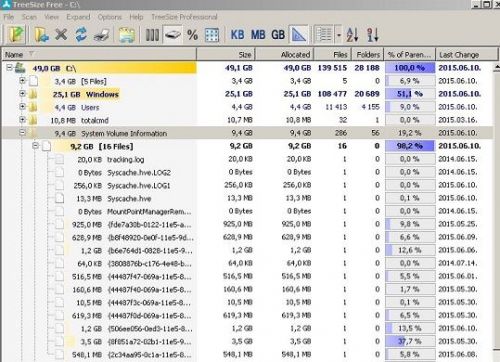Click the 100,0 % parent bar for C:\
This screenshot has width=500, height=362.
410,68
